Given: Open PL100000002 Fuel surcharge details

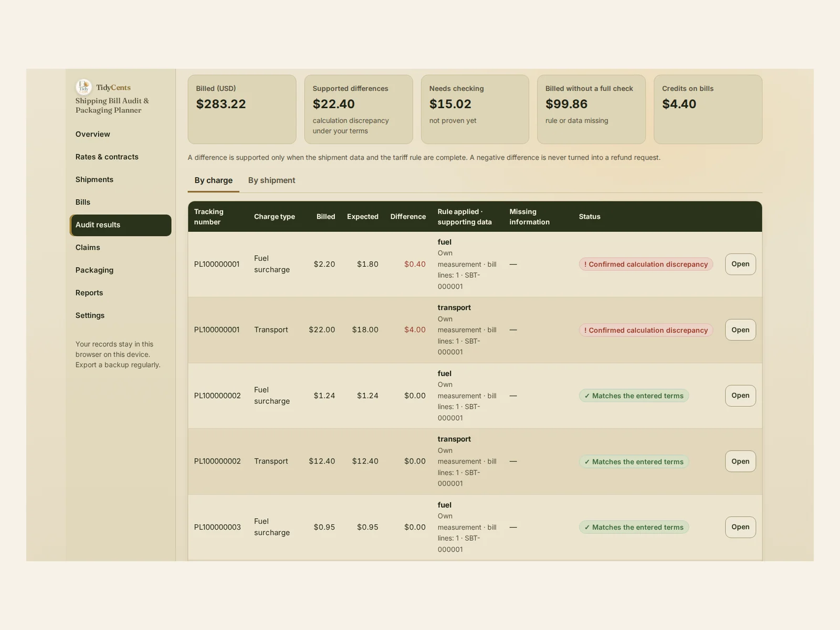Looking at the screenshot, I should (x=740, y=395).
